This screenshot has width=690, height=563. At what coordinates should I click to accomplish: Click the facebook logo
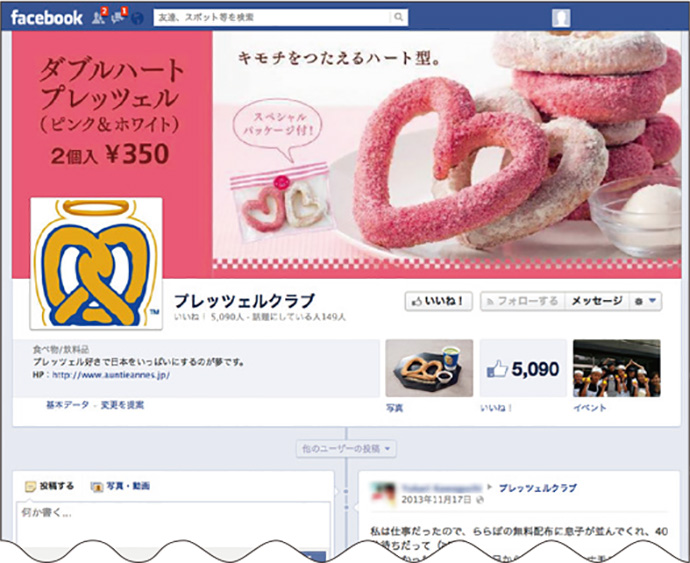pos(47,18)
